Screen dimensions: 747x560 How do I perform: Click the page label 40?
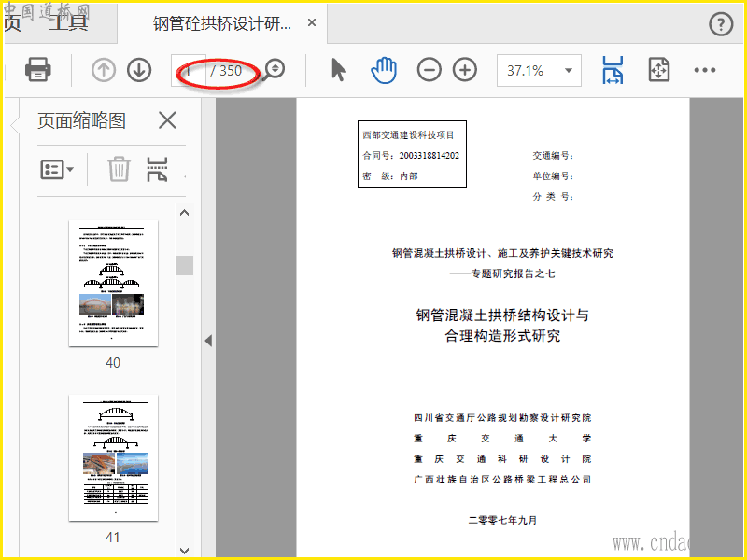113,363
